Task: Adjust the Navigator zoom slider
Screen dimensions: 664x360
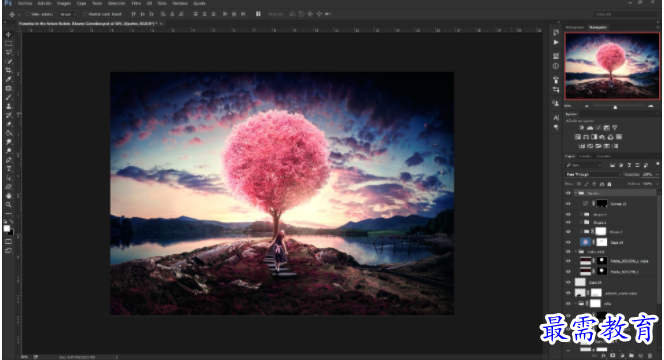Action: [615, 107]
